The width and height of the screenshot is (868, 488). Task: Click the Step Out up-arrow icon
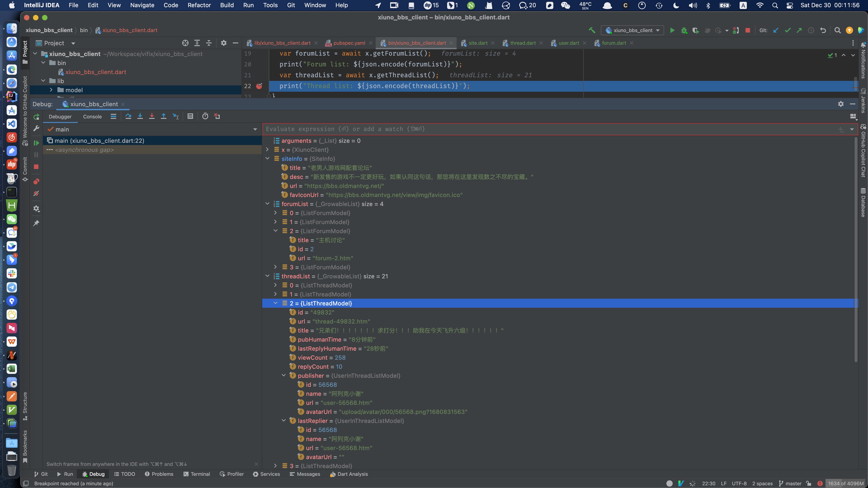tap(163, 116)
